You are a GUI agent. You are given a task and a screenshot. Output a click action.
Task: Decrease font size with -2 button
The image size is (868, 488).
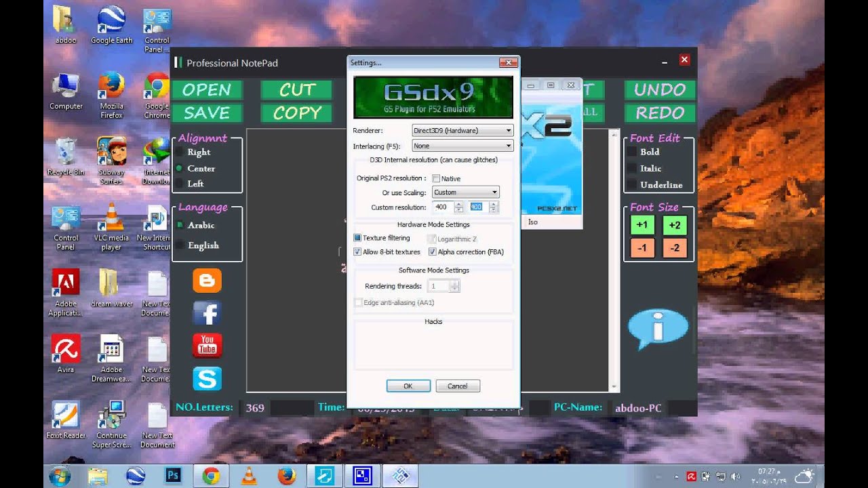click(x=675, y=248)
